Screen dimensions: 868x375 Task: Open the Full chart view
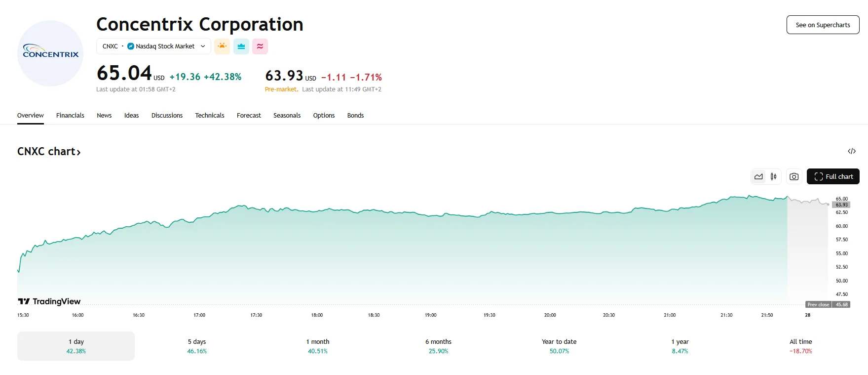click(x=833, y=176)
